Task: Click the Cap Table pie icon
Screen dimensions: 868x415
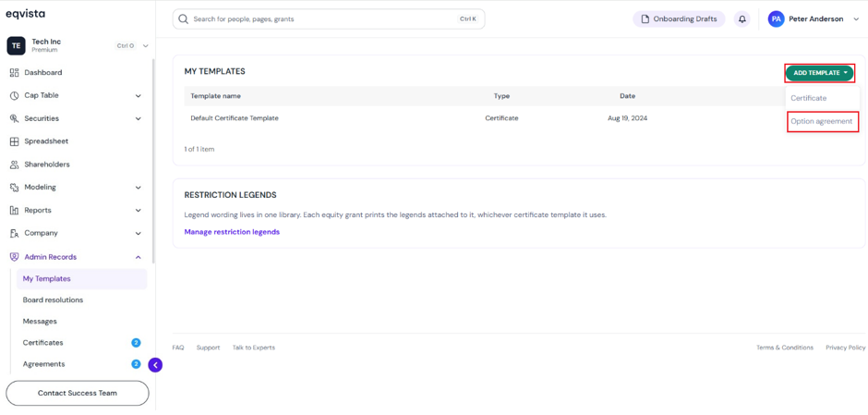Action: tap(15, 95)
